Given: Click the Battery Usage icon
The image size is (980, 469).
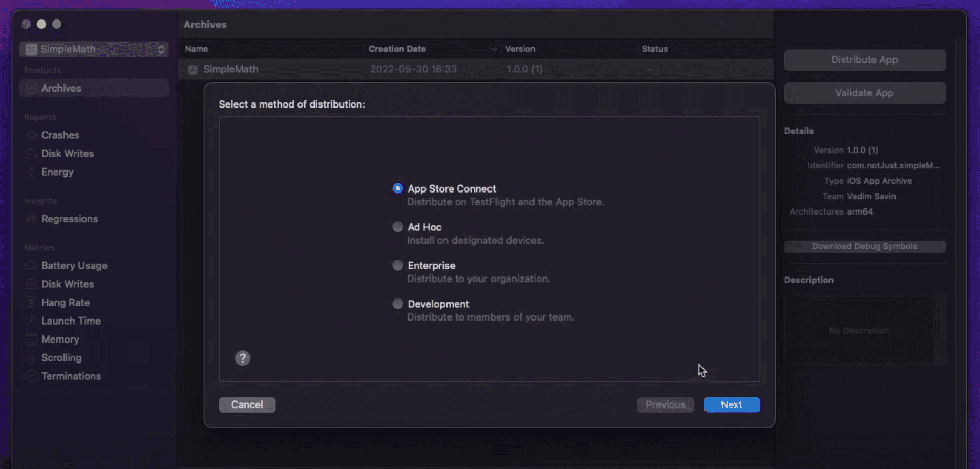Looking at the screenshot, I should [x=31, y=266].
